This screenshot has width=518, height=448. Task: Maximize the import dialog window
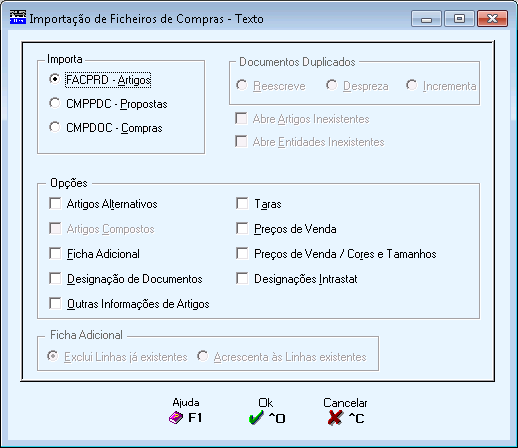tap(459, 18)
